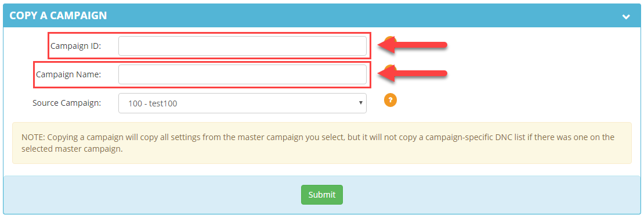
Task: Click the yellow NOTE about DNC lists
Action: [321, 143]
